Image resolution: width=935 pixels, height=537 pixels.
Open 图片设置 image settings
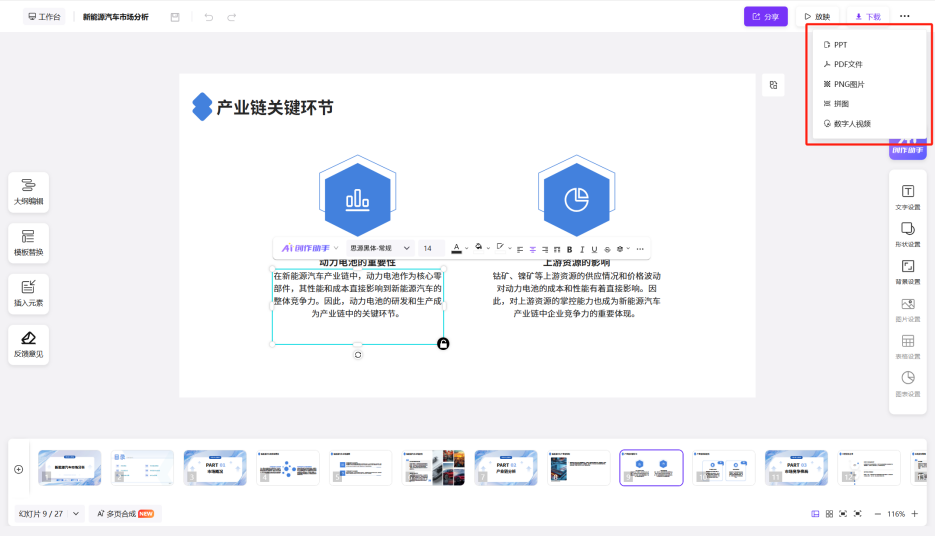(908, 309)
